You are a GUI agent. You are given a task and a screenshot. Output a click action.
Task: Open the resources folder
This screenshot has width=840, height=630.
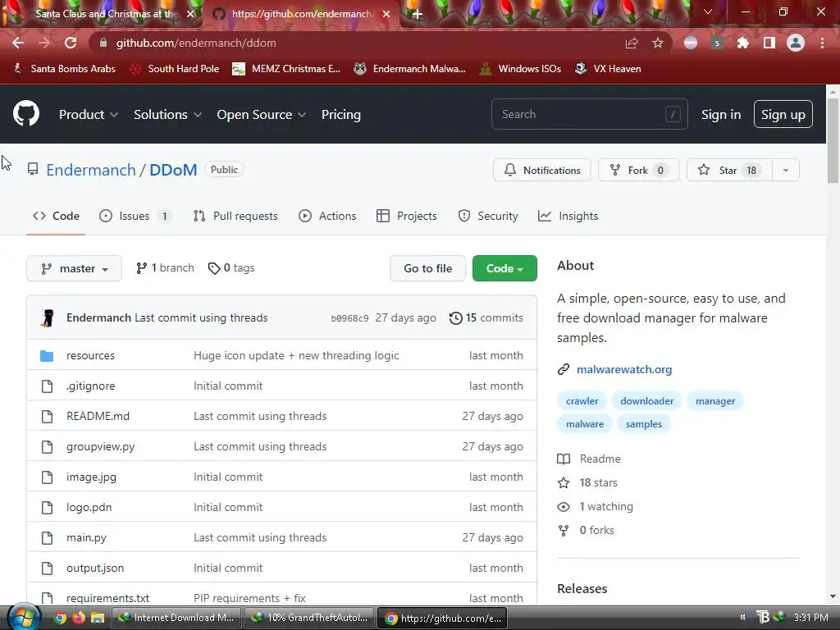[x=90, y=355]
